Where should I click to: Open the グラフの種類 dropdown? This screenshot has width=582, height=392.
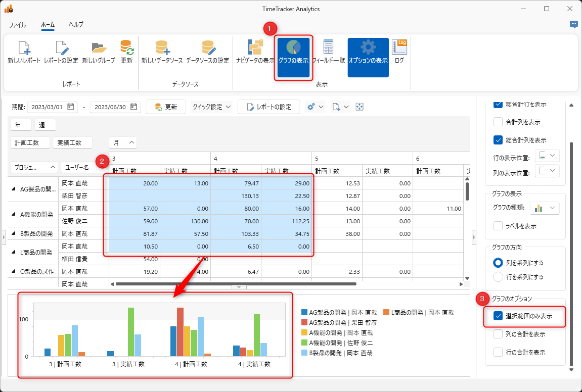pos(547,208)
